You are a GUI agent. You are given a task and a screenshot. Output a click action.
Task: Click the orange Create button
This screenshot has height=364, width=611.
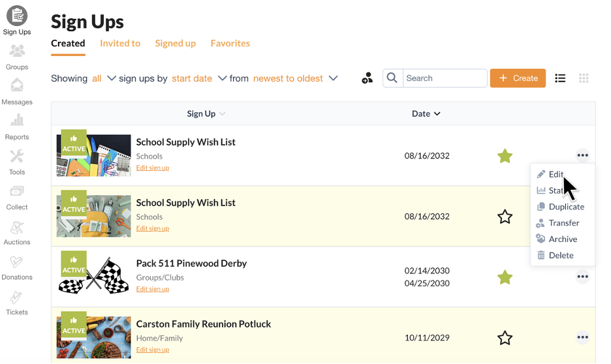[x=518, y=78]
